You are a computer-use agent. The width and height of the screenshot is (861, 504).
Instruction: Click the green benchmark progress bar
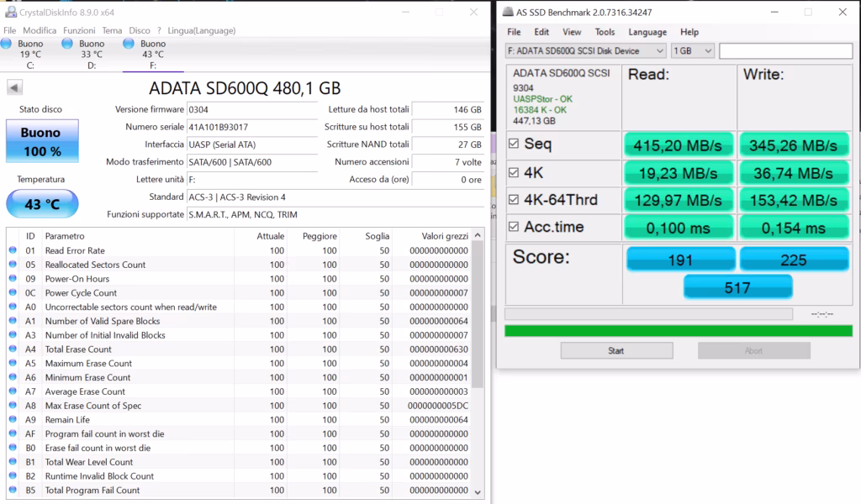point(679,331)
